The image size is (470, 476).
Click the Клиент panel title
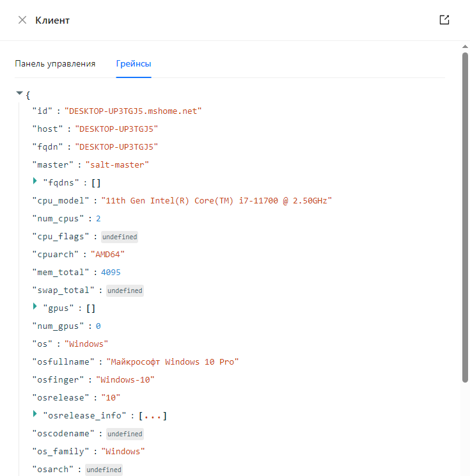(52, 20)
